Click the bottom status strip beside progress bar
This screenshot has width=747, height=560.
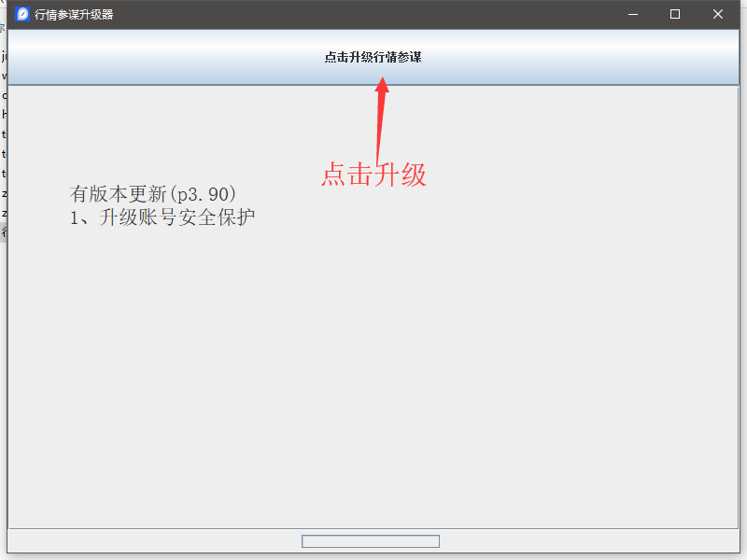[x=152, y=541]
